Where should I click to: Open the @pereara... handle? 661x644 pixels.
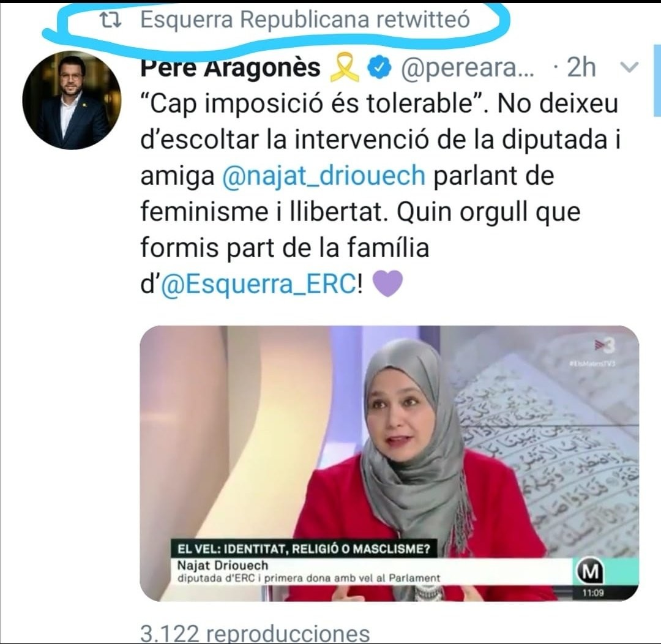tap(467, 67)
